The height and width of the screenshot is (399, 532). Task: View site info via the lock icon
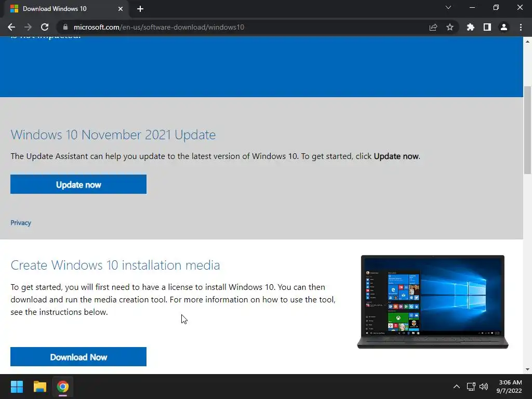65,27
